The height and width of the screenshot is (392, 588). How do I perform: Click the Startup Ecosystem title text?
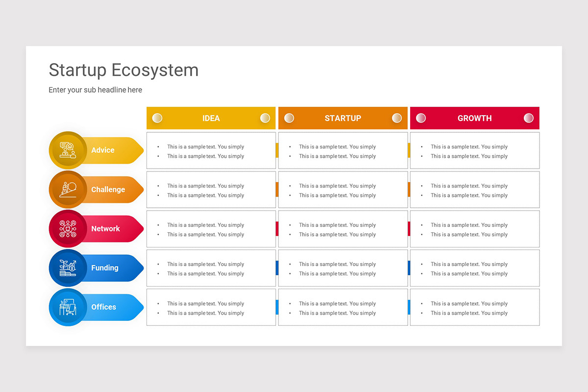point(123,70)
